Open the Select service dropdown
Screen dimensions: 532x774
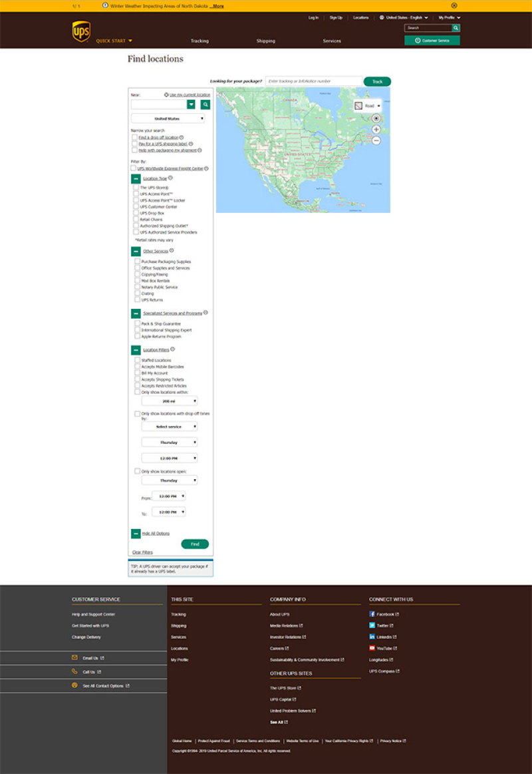point(170,427)
